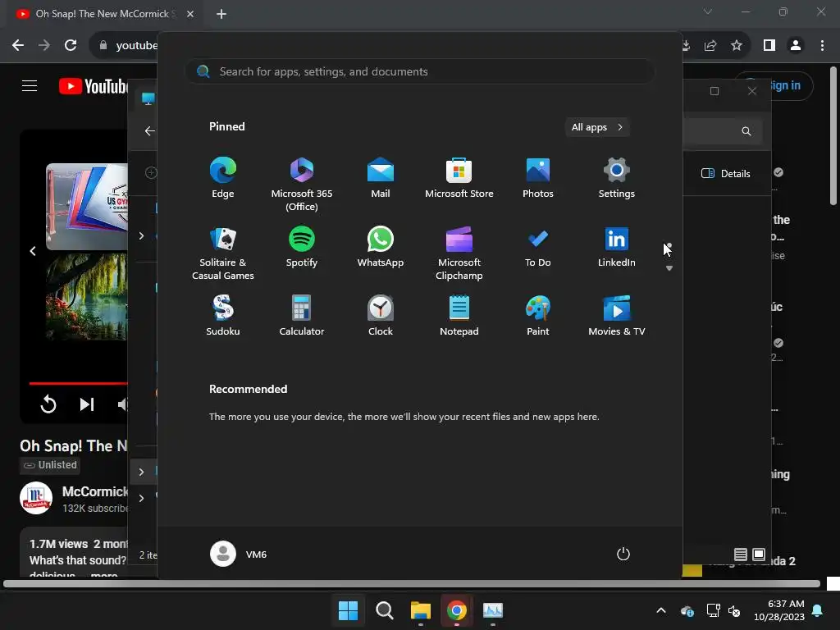
Task: Open the Chrome profile menu
Action: [x=796, y=46]
